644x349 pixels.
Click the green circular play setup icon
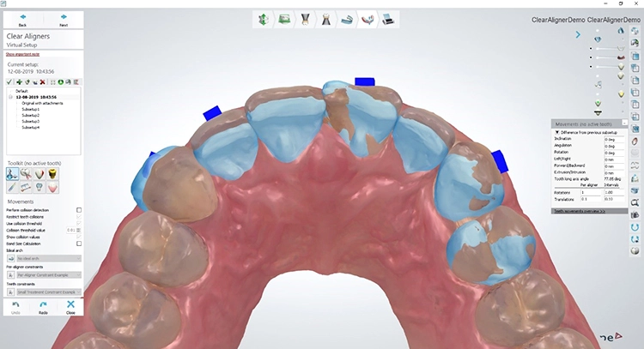61,82
